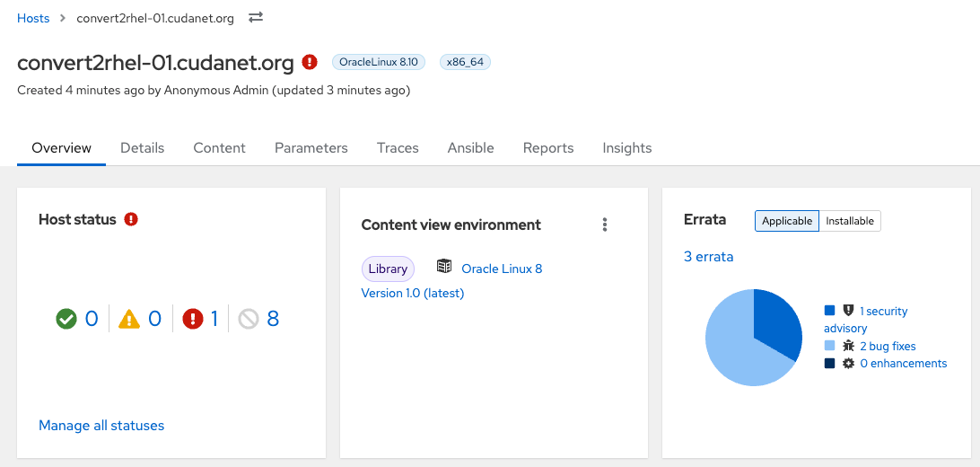Click the yellow warning status triangle icon

tap(128, 319)
